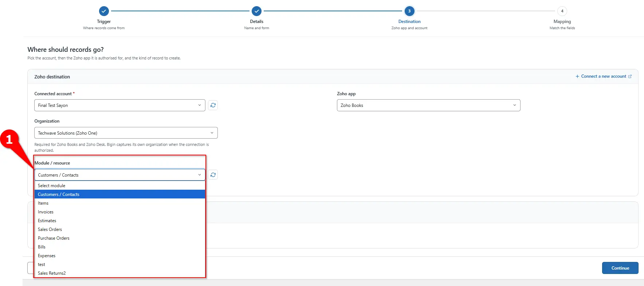Select the Items module option
644x286 pixels.
120,203
